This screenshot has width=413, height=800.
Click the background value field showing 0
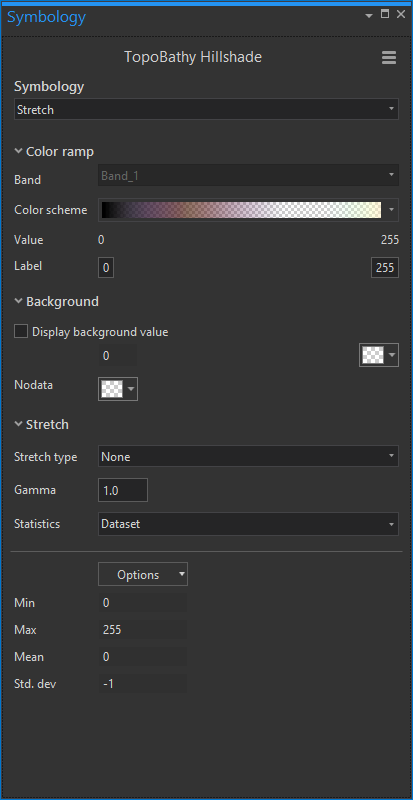(x=117, y=356)
